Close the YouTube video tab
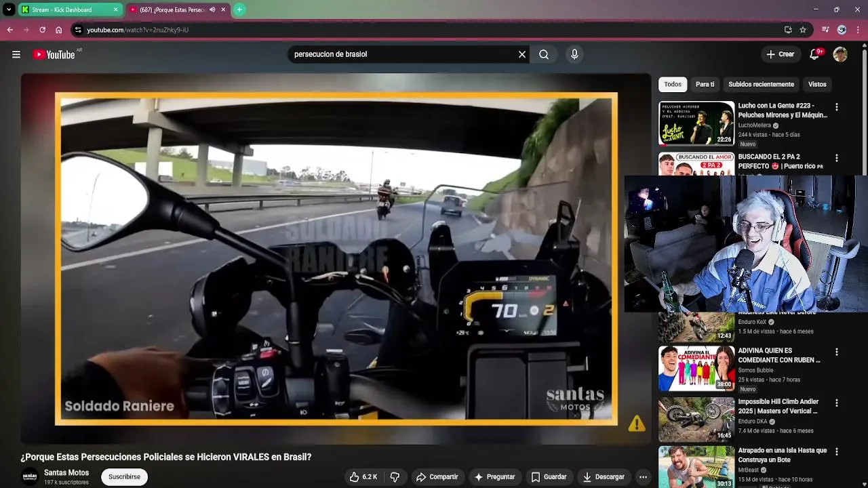The height and width of the screenshot is (488, 868). pyautogui.click(x=223, y=9)
